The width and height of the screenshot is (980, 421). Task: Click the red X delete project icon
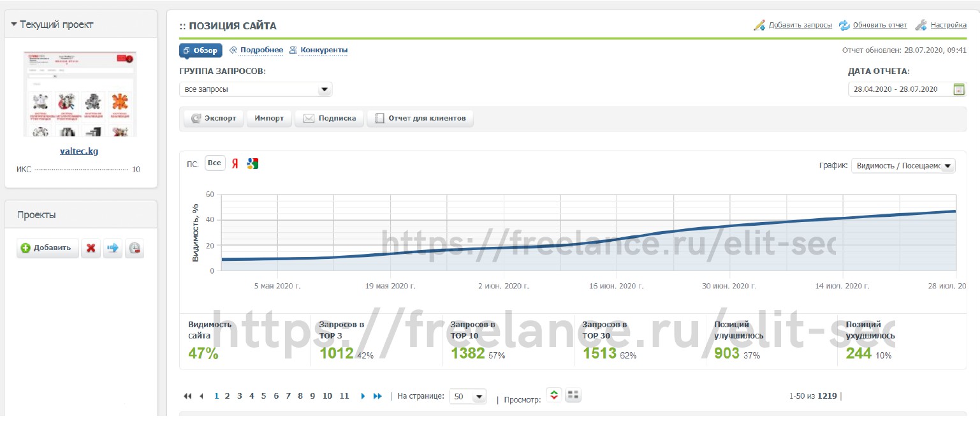(91, 248)
